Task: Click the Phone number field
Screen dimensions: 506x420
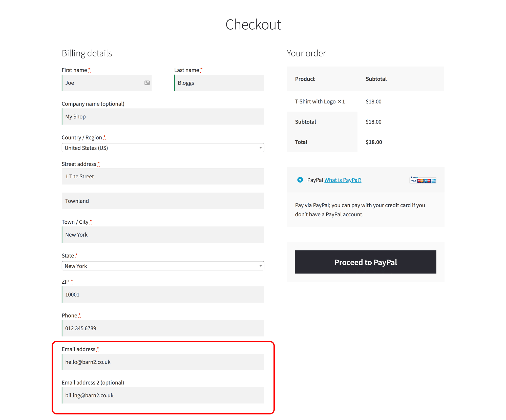Action: tap(163, 328)
